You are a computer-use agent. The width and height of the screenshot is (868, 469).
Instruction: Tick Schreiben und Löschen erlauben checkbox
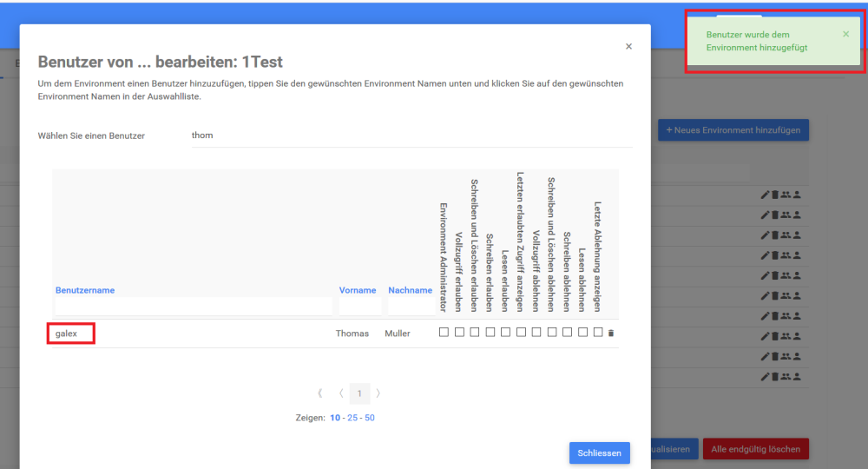coord(475,333)
